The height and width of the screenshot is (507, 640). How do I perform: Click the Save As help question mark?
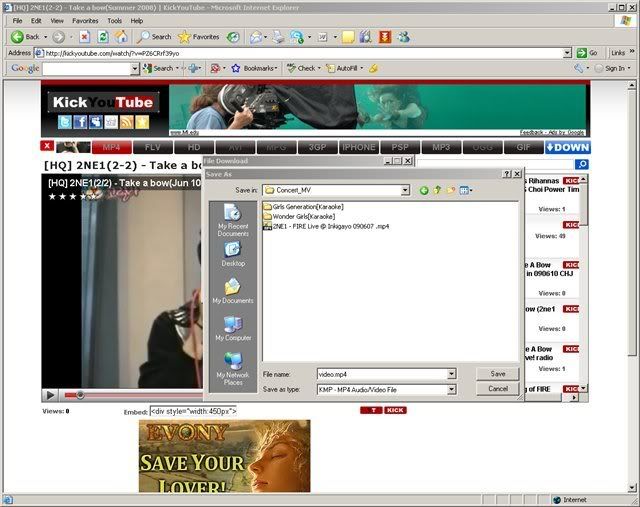pos(507,174)
